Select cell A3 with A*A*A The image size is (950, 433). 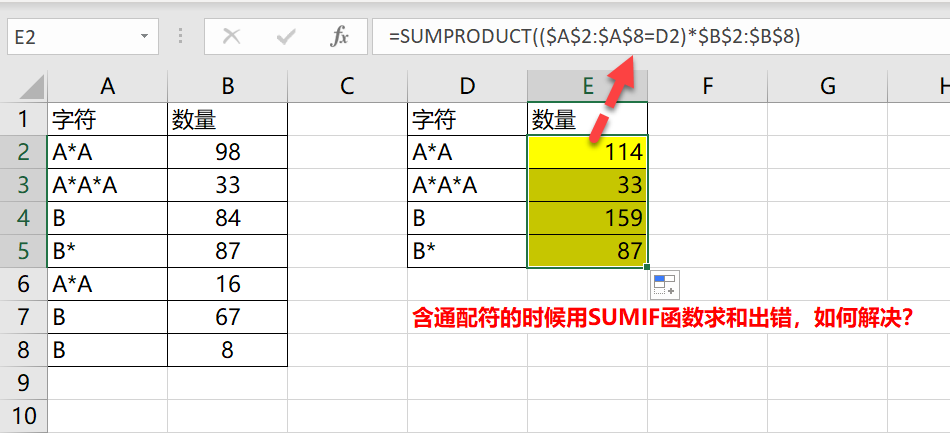(x=107, y=185)
